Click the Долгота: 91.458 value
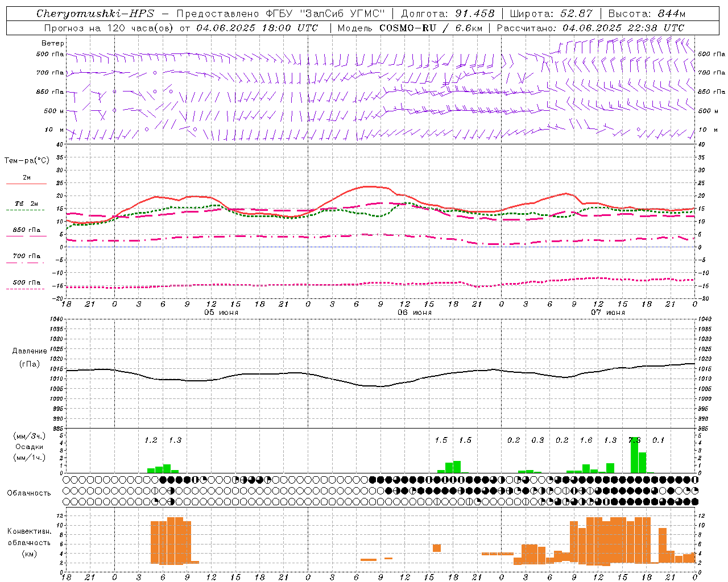Viewport: 728px width, 582px height. pos(448,14)
